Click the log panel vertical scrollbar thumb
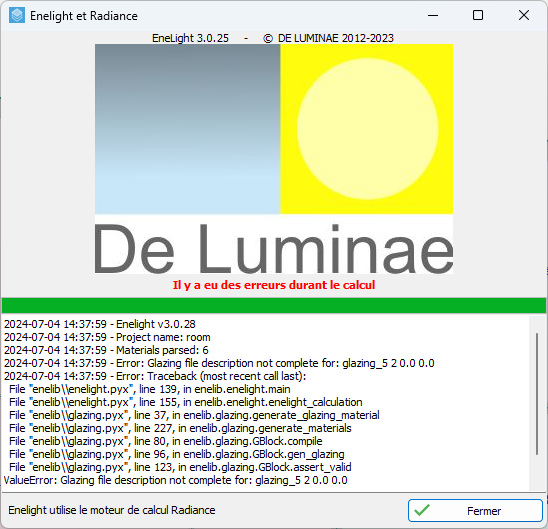 (537, 394)
